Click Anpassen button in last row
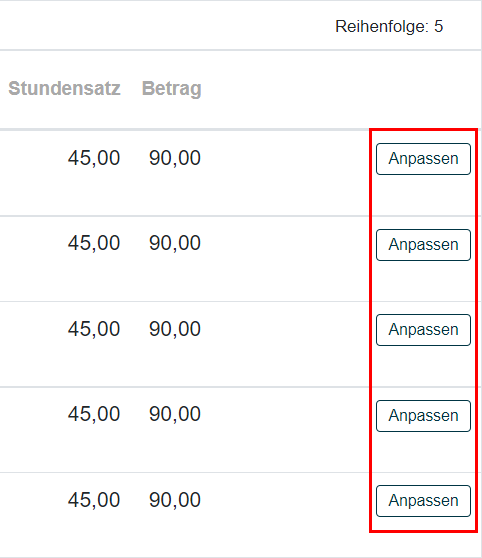The height and width of the screenshot is (558, 482). point(423,501)
